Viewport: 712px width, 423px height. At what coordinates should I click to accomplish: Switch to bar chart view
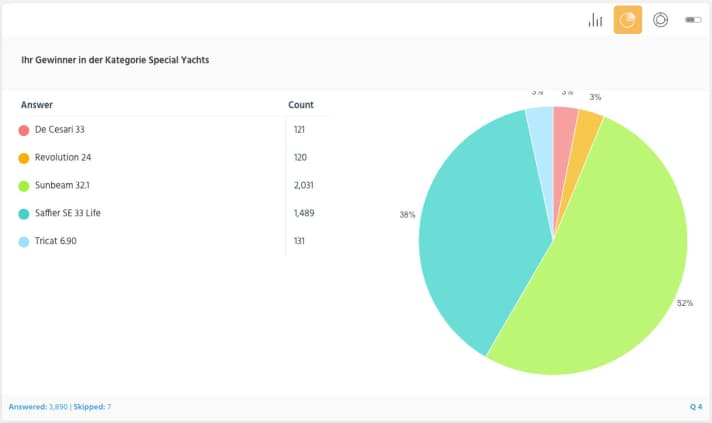point(596,20)
